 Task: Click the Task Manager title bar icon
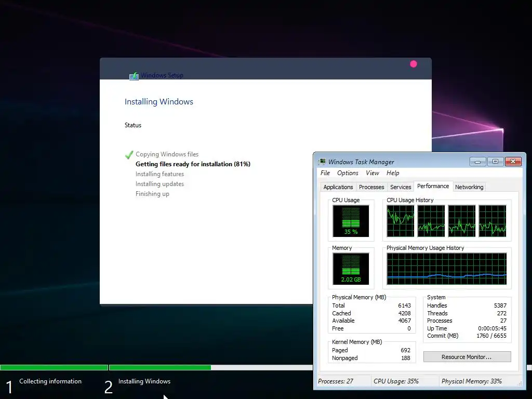(x=322, y=162)
